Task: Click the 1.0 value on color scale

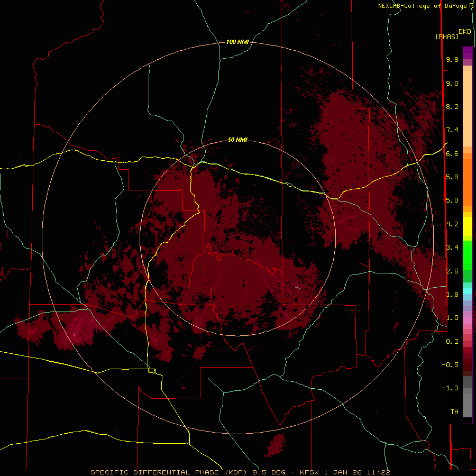Action: pyautogui.click(x=452, y=318)
